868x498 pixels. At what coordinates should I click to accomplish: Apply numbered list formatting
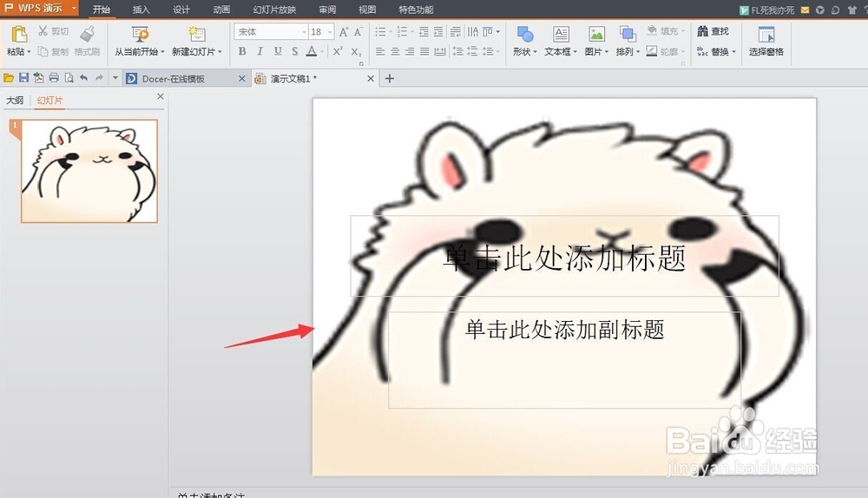[403, 31]
